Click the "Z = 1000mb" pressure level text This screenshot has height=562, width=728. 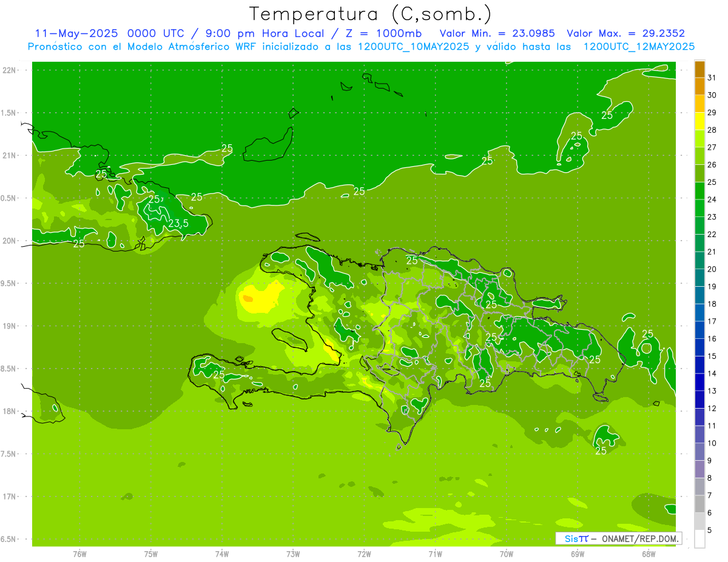click(x=383, y=33)
